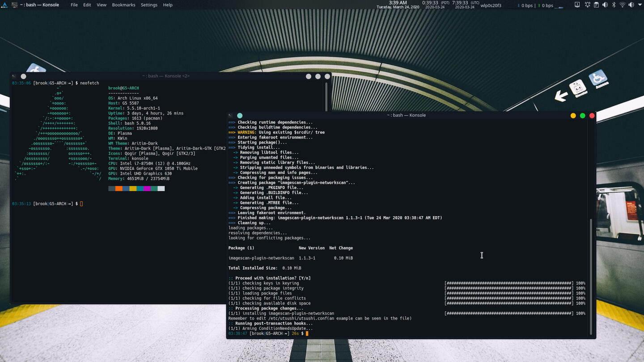This screenshot has width=644, height=362.
Task: Click the 'Uptime: 3 days, 4 hours, 26 mins' line
Action: (x=146, y=113)
